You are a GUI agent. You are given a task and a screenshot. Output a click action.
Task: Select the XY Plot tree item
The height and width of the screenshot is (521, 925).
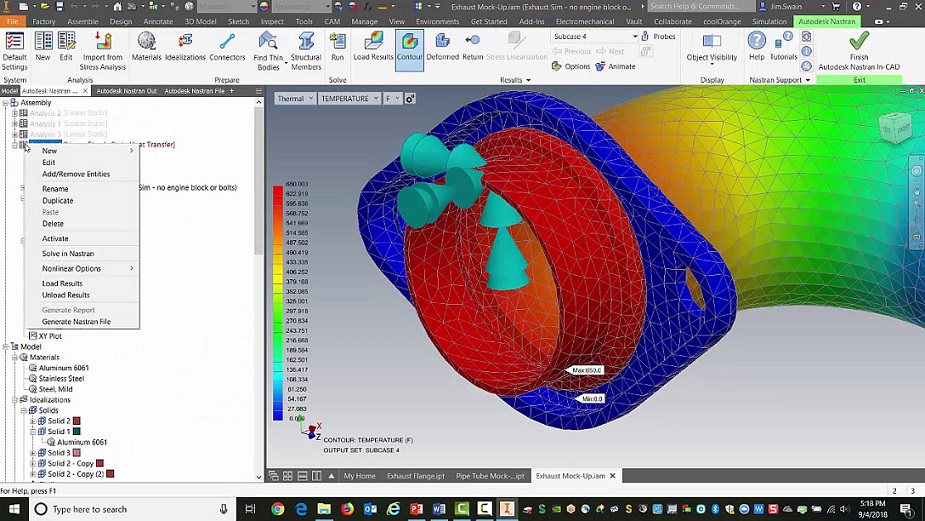(x=50, y=336)
